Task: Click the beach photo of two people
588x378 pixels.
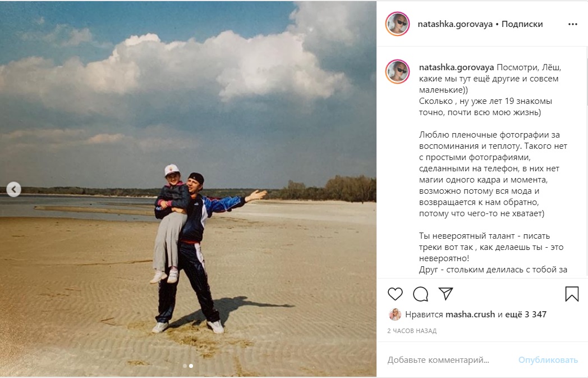Action: [x=189, y=189]
